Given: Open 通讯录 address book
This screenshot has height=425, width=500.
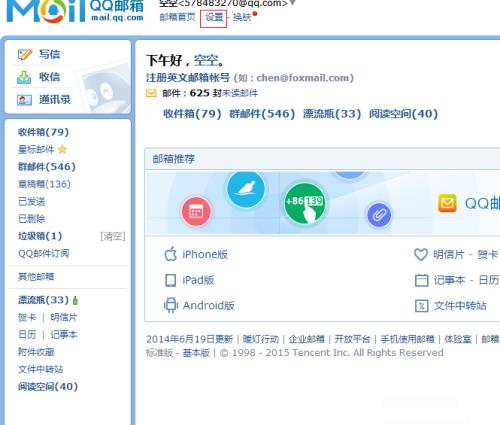Looking at the screenshot, I should [x=55, y=99].
